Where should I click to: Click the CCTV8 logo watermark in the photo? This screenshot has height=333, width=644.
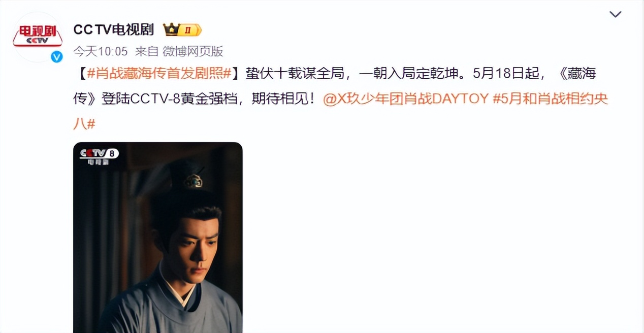99,155
